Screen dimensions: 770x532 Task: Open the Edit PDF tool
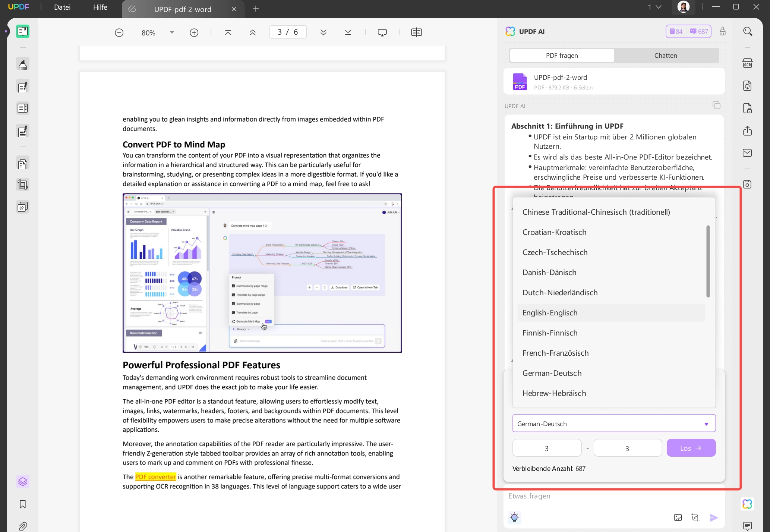coord(23,87)
